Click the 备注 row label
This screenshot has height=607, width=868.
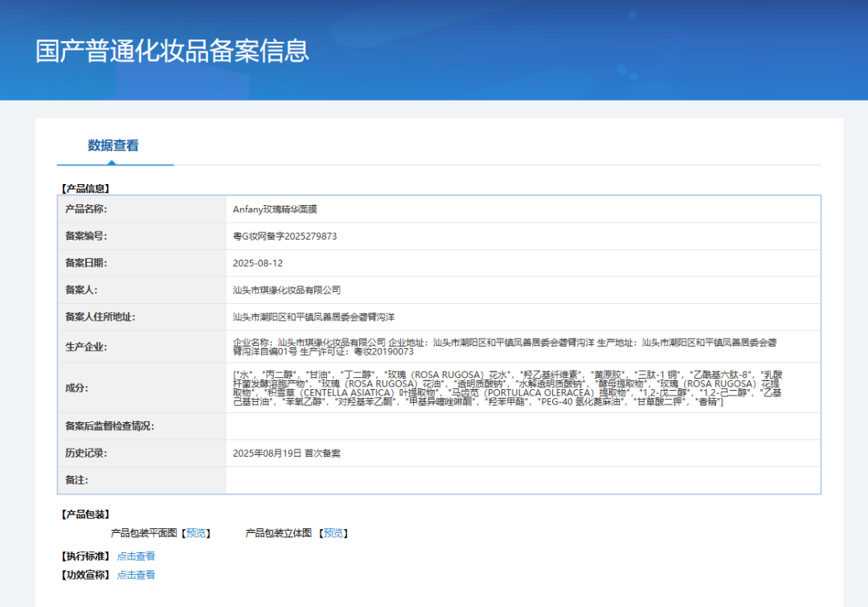click(76, 480)
